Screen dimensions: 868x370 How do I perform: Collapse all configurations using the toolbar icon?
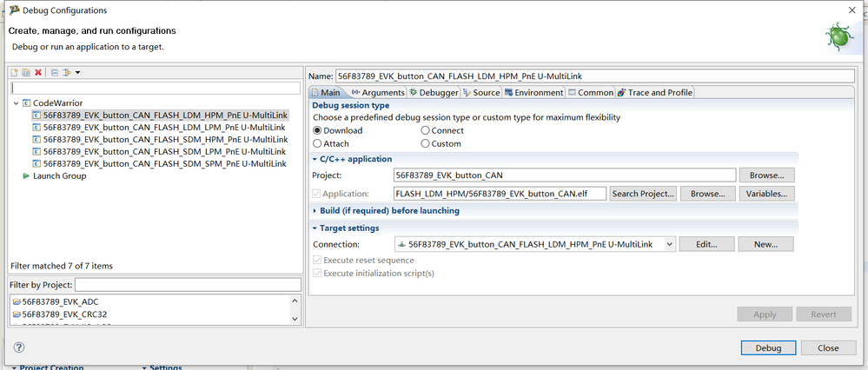click(x=54, y=72)
